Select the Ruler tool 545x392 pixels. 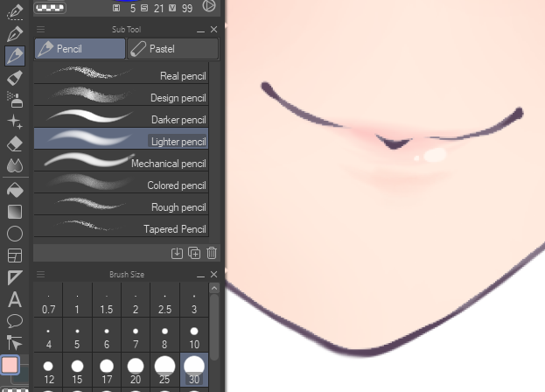15,277
